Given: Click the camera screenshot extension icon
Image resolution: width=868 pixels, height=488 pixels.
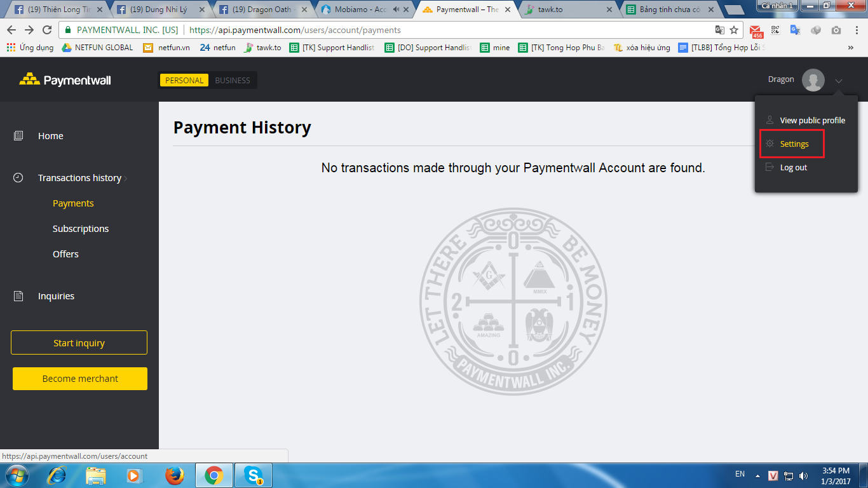Looking at the screenshot, I should click(x=836, y=30).
